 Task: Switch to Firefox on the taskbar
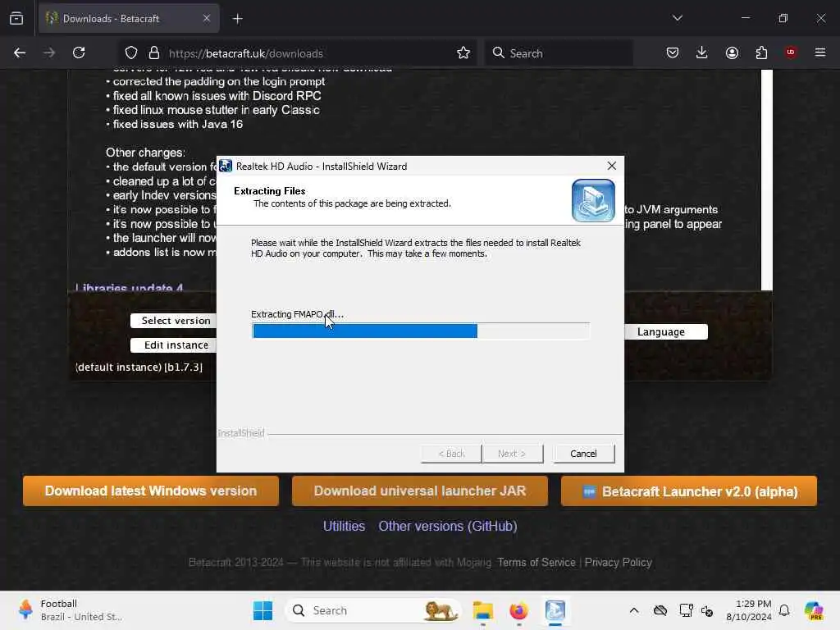point(518,610)
